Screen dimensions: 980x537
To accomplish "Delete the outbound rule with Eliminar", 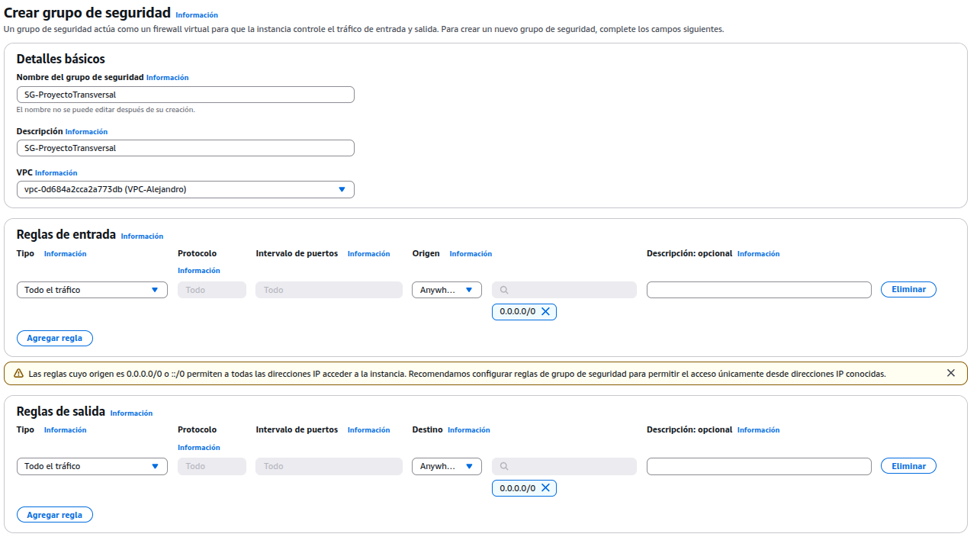I will pyautogui.click(x=908, y=466).
